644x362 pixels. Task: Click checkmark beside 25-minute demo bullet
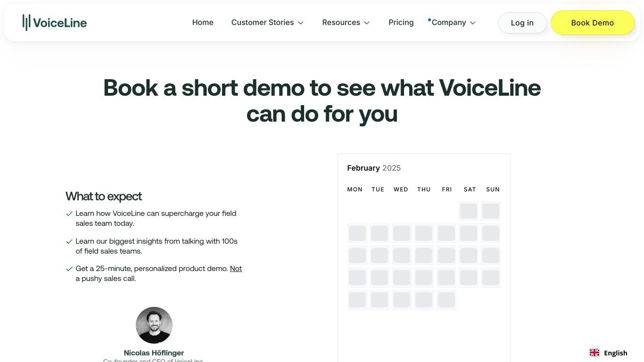click(69, 269)
